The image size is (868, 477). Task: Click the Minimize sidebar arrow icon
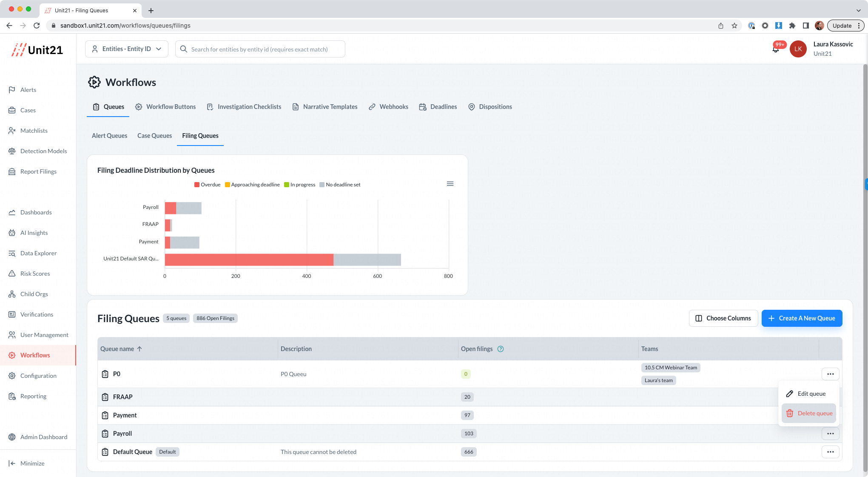tap(12, 463)
